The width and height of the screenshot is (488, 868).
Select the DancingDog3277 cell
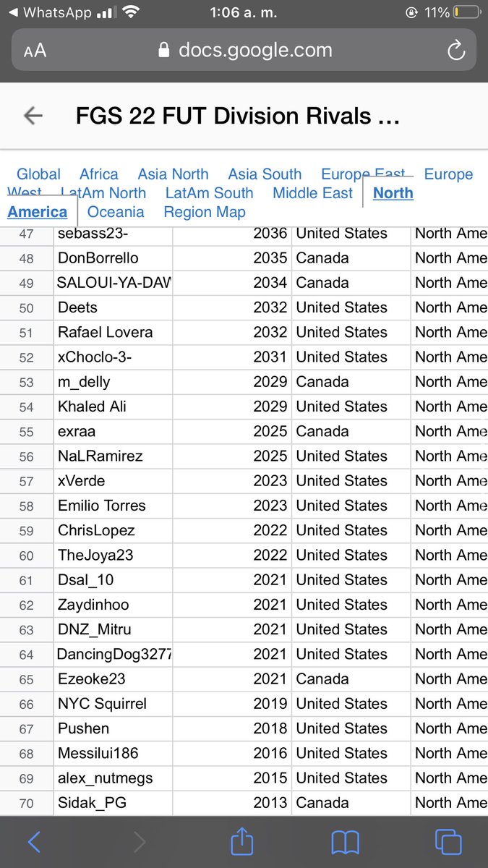click(113, 654)
